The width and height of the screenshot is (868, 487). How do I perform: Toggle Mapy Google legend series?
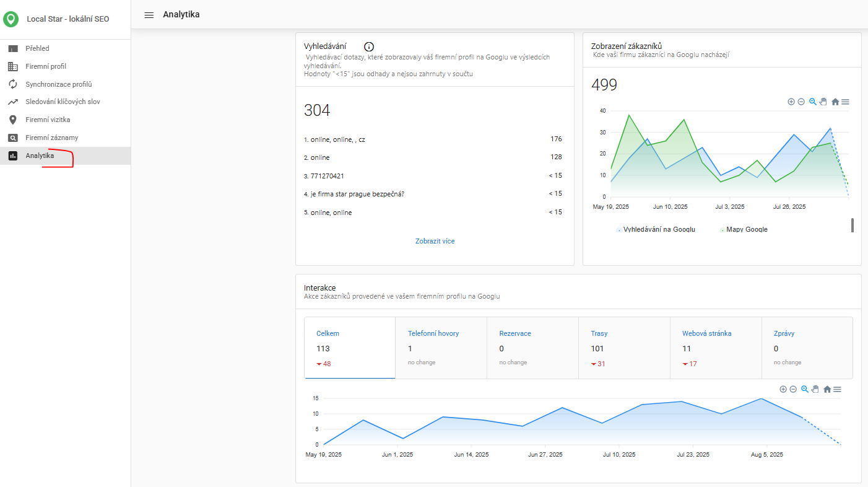tap(744, 229)
